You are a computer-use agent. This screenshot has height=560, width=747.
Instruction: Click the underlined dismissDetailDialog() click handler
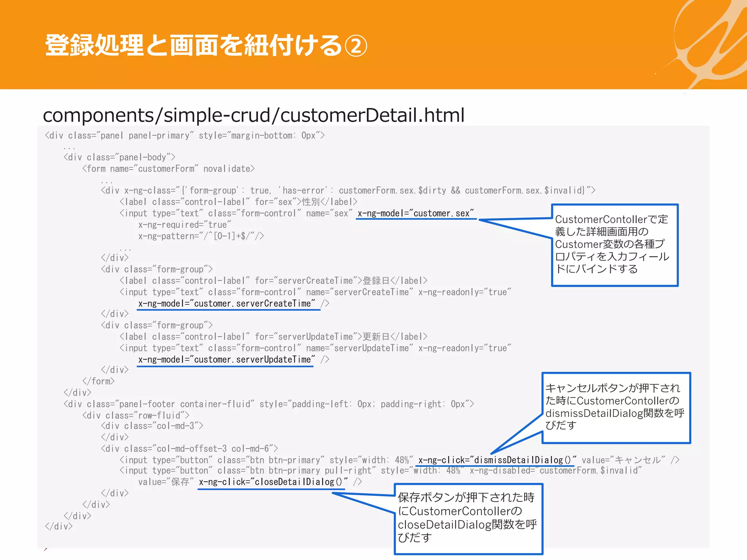pos(497,460)
